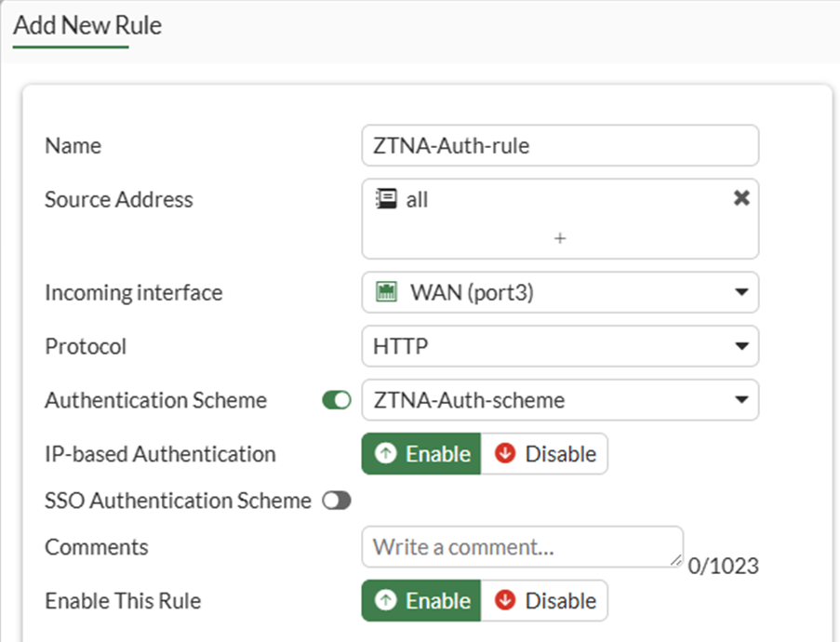Turn on SSO Authentication Scheme toggle
This screenshot has height=642, width=840.
pyautogui.click(x=337, y=501)
